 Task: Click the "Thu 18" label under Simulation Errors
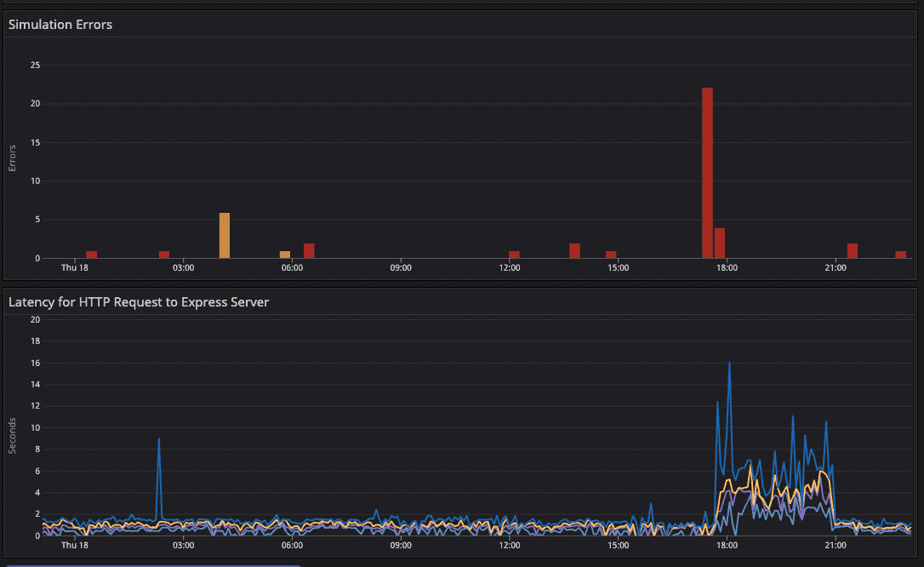(x=75, y=268)
